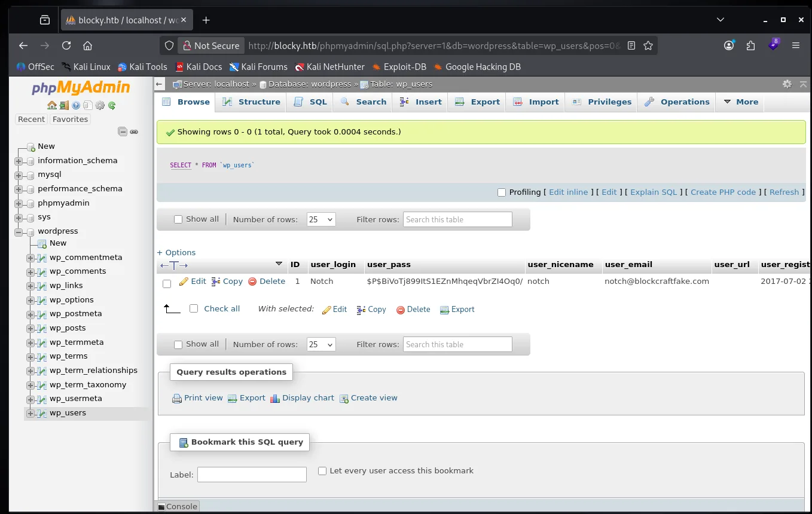Click the full texts toggle arrows icon
The width and height of the screenshot is (812, 514).
coord(174,265)
